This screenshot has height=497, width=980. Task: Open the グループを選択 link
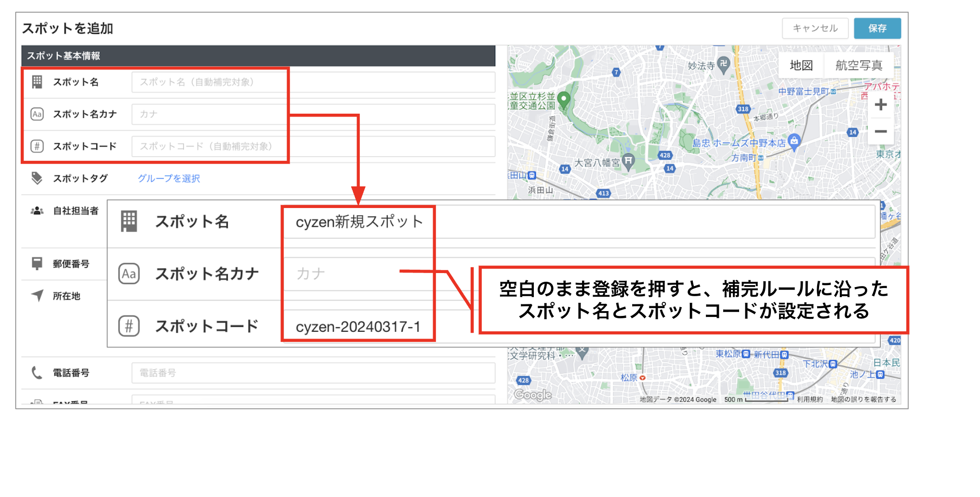pos(169,179)
